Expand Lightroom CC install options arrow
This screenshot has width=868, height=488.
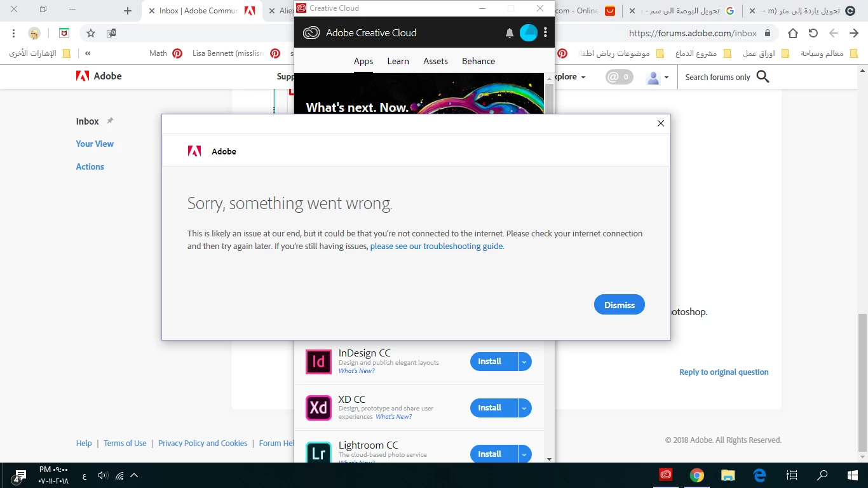(x=525, y=454)
